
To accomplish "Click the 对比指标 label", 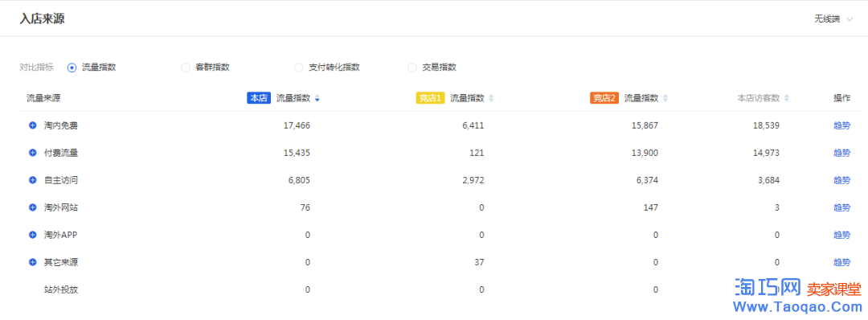I will click(x=36, y=68).
